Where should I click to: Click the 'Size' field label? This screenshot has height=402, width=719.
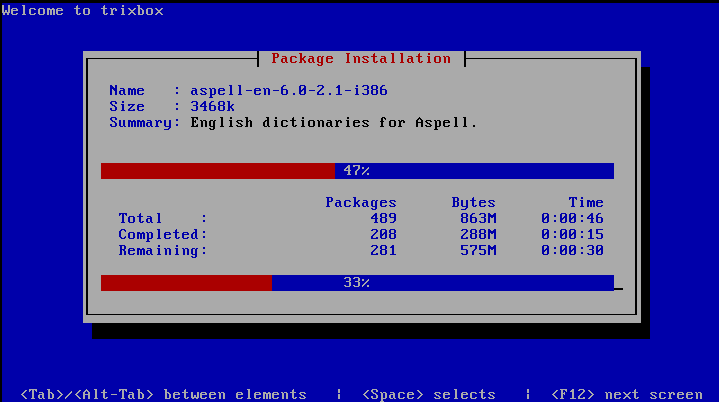[127, 106]
